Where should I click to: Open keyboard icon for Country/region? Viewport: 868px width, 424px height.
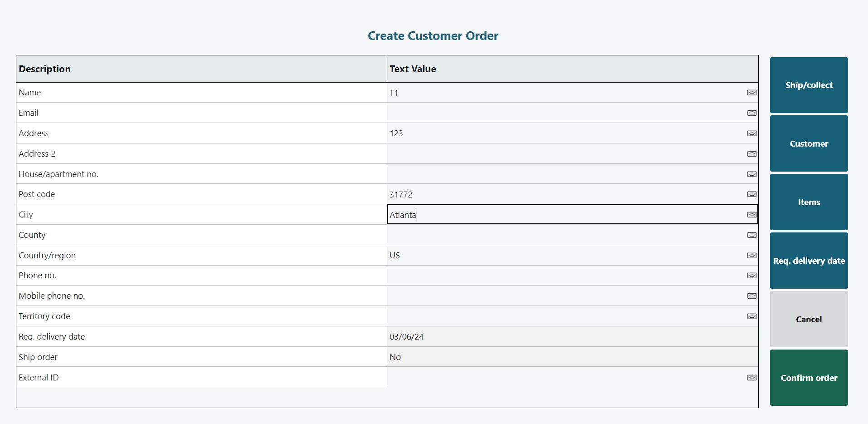tap(751, 256)
